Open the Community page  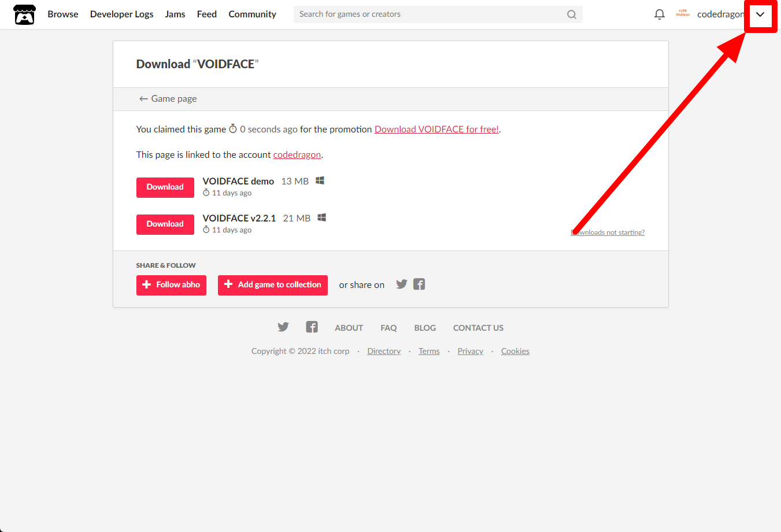[252, 14]
